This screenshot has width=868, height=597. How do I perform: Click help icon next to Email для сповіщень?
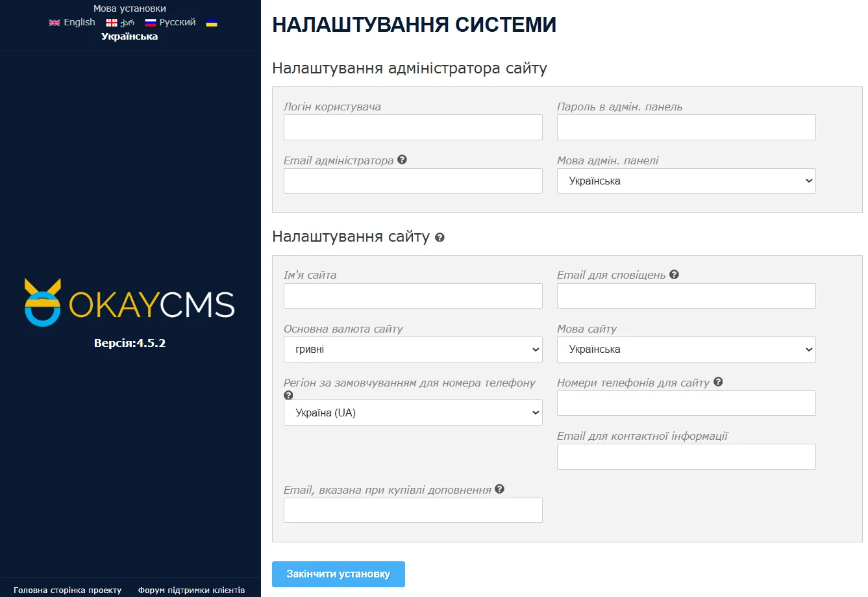pyautogui.click(x=674, y=273)
